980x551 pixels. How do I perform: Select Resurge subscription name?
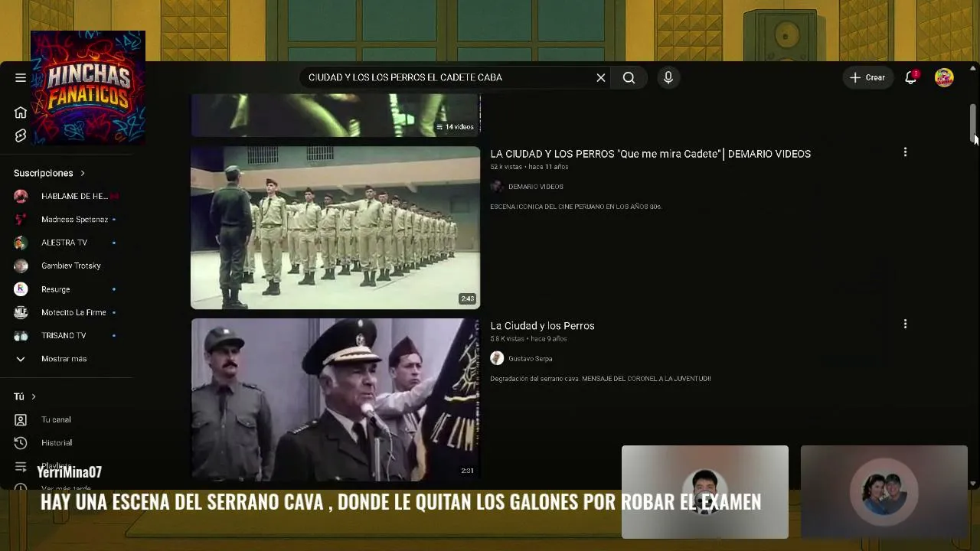(55, 289)
